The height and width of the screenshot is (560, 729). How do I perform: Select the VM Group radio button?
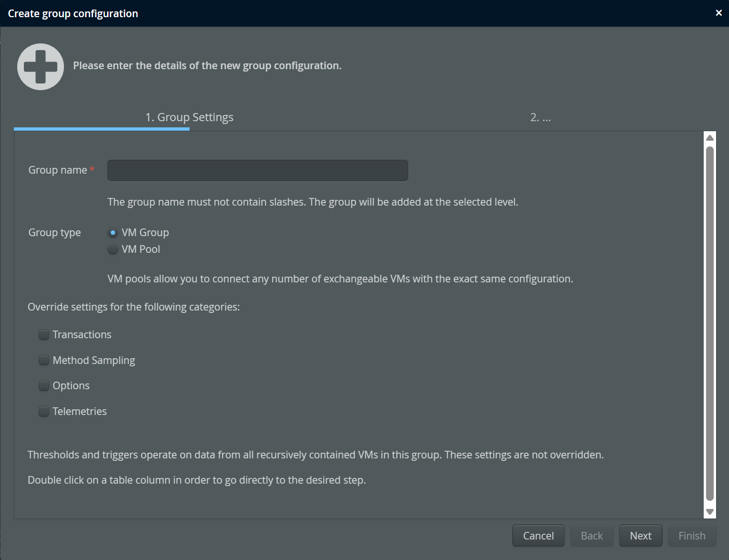coord(113,233)
